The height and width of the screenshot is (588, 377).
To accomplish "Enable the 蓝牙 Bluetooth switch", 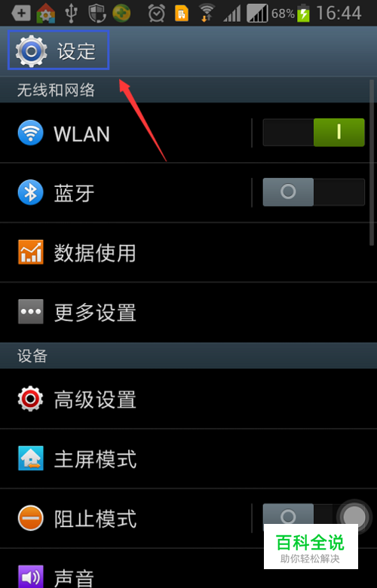I will tap(314, 192).
